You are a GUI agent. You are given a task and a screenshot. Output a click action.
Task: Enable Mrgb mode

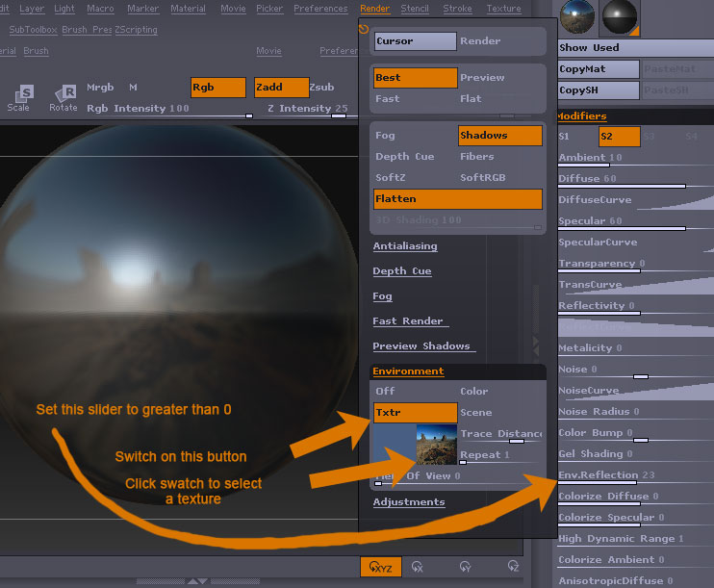[x=100, y=87]
